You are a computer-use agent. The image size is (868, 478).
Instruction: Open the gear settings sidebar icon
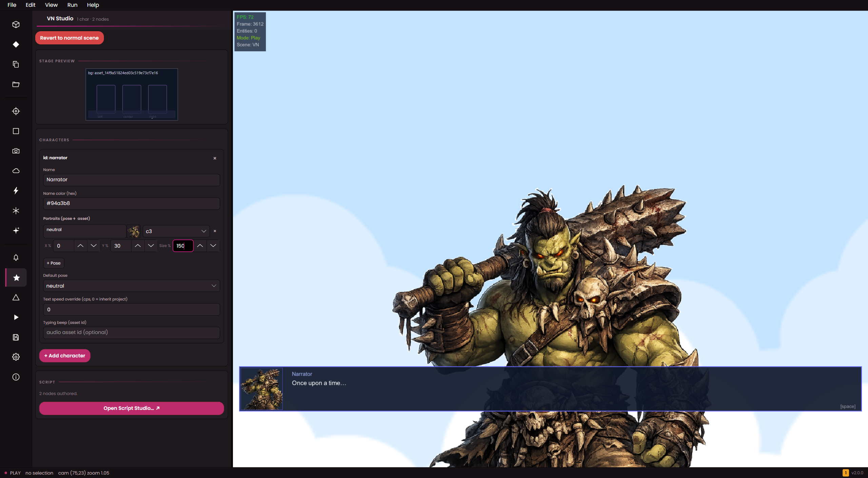pyautogui.click(x=16, y=357)
